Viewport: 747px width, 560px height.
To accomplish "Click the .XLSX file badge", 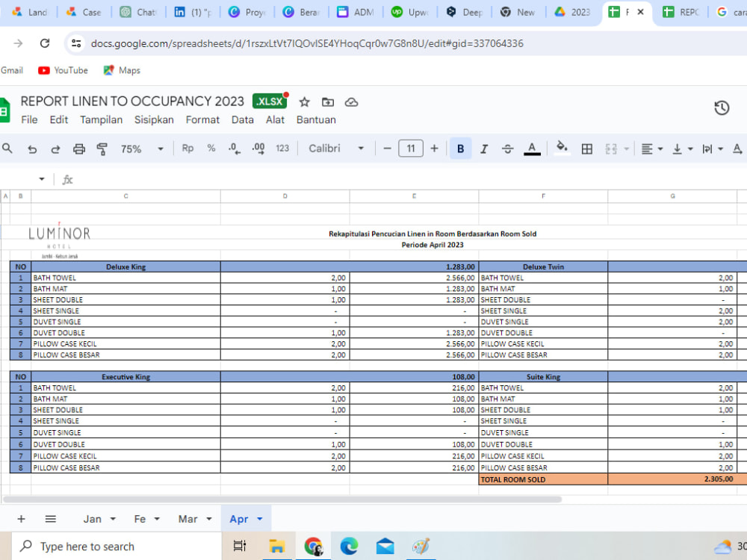I will [x=270, y=102].
